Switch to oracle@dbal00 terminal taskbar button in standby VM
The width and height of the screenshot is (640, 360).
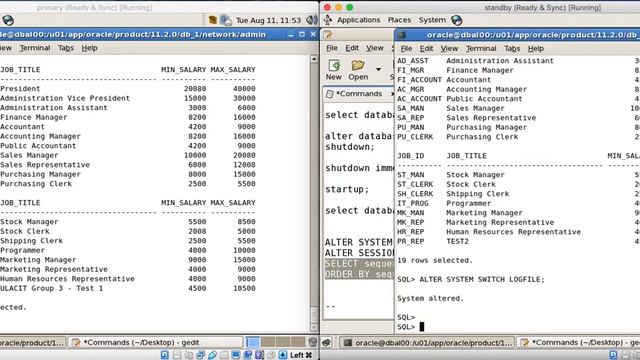click(x=427, y=343)
